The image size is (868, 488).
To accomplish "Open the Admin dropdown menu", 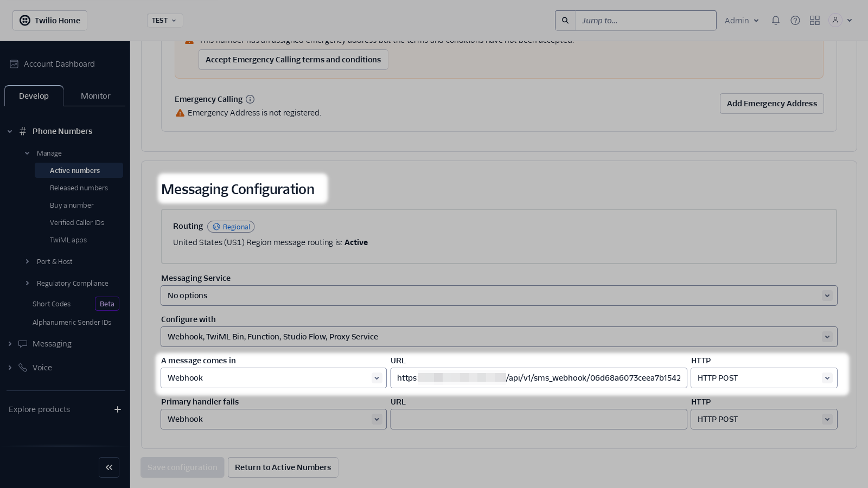I will pos(742,21).
